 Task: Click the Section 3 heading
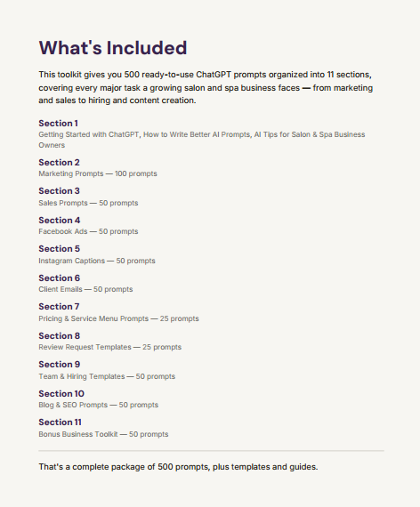point(60,190)
